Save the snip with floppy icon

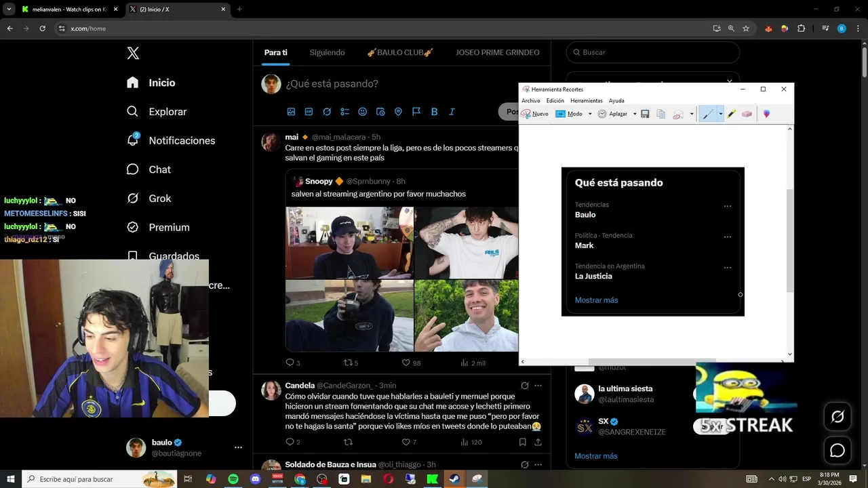(645, 114)
